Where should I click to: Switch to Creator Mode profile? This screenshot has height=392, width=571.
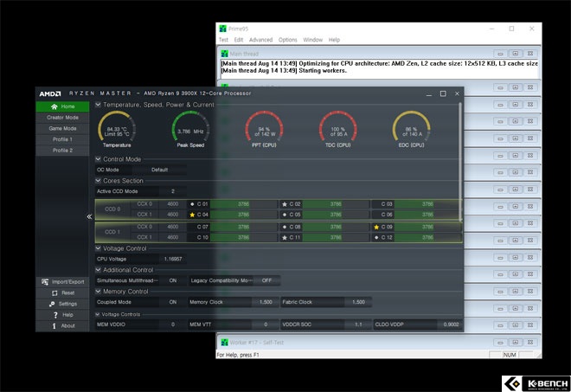click(x=62, y=118)
